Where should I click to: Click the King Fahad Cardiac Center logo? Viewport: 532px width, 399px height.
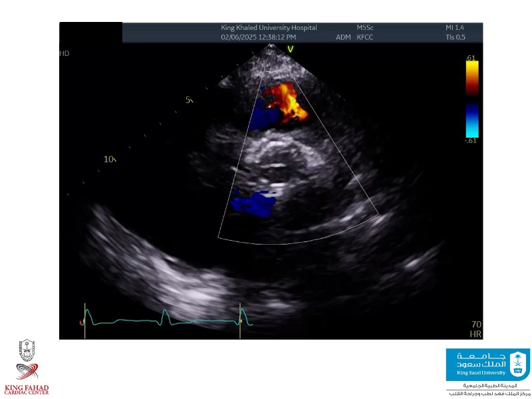coord(27,367)
